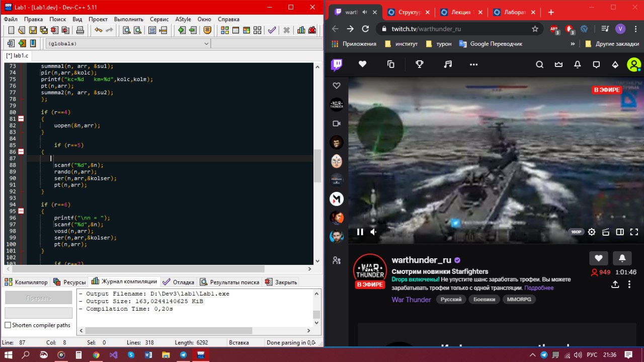Open Twitch notifications bell in top bar
This screenshot has height=362, width=644.
pos(578,64)
